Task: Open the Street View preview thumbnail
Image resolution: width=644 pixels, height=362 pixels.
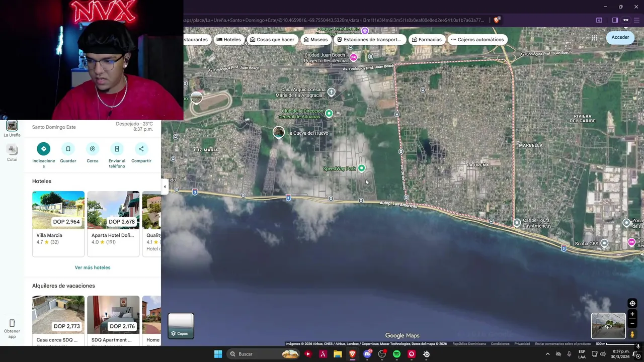Action: (608, 326)
